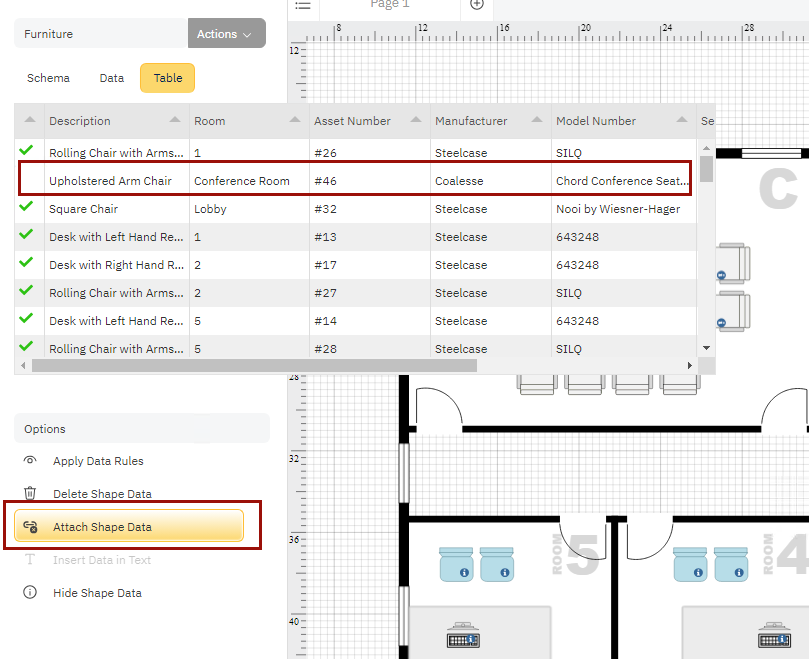Click the Delete Shape Data trash icon
This screenshot has height=659, width=809.
[30, 493]
